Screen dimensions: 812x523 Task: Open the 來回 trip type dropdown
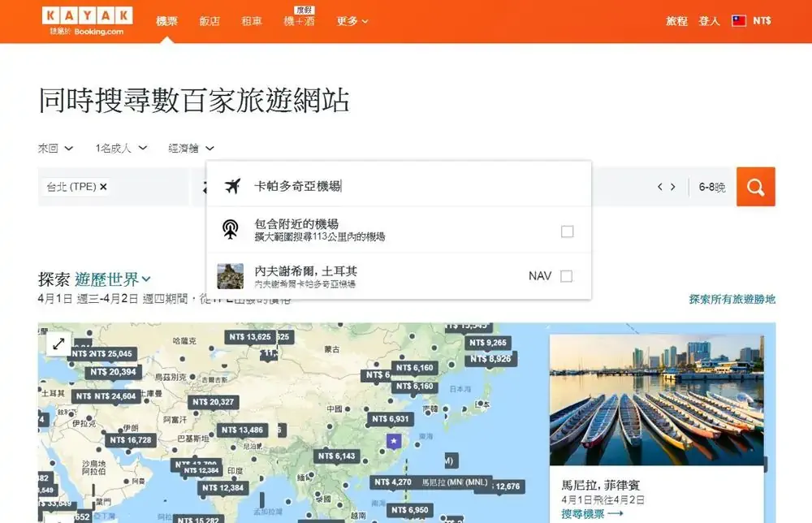pos(55,149)
